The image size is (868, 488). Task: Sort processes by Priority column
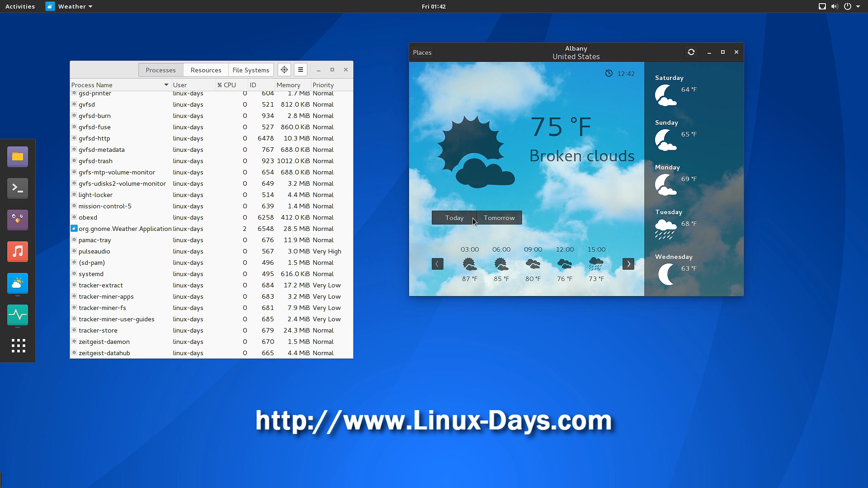(332, 85)
